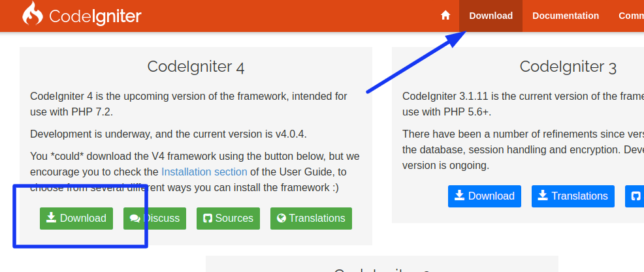Click the download arrow icon on green Download button
The width and height of the screenshot is (644, 272).
click(51, 217)
